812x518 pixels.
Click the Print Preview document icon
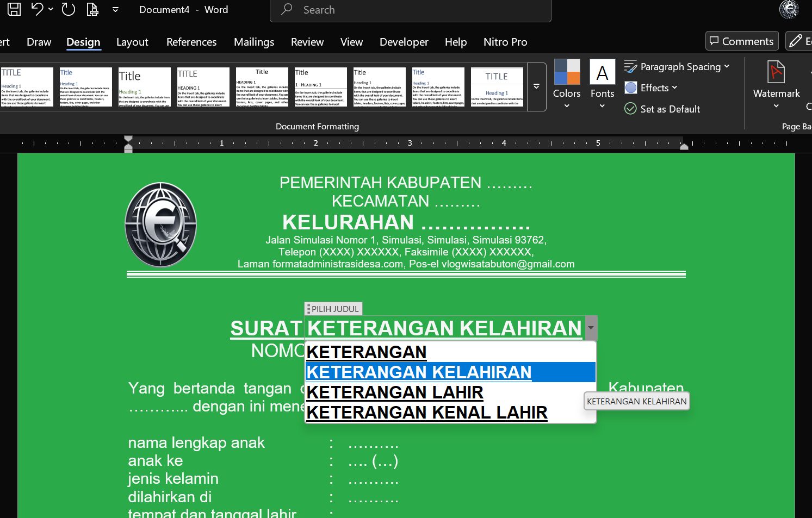(93, 9)
